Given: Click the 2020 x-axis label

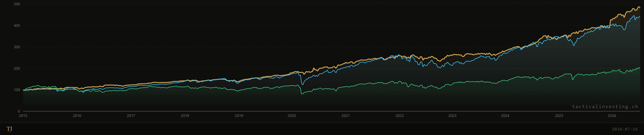Looking at the screenshot, I should click(292, 115).
